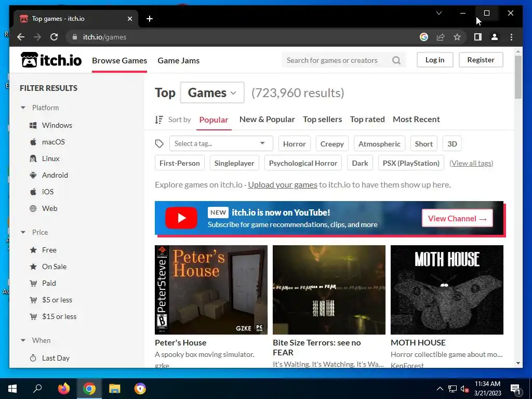
Task: Open File Explorer from the taskbar
Action: 115,389
